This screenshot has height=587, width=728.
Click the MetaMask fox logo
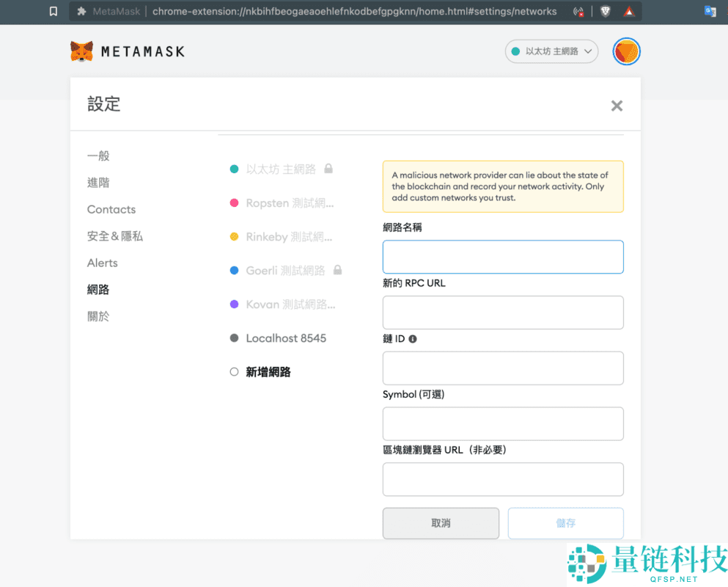[81, 51]
